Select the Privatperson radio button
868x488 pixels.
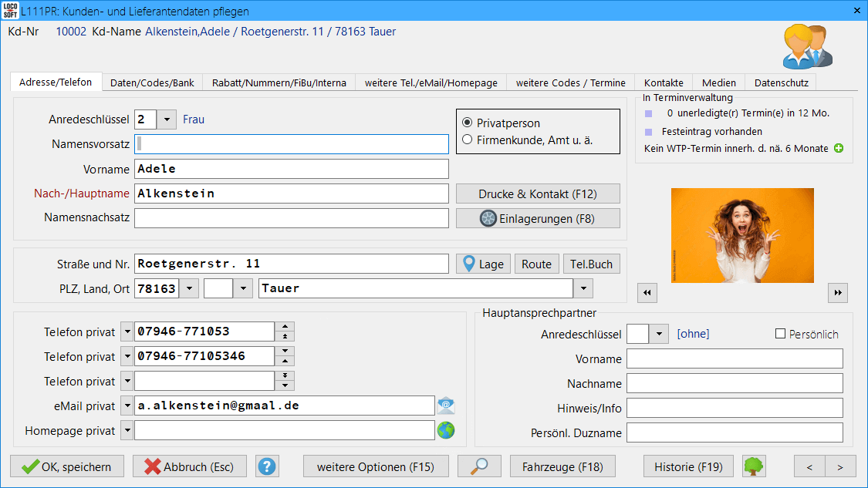pyautogui.click(x=468, y=123)
